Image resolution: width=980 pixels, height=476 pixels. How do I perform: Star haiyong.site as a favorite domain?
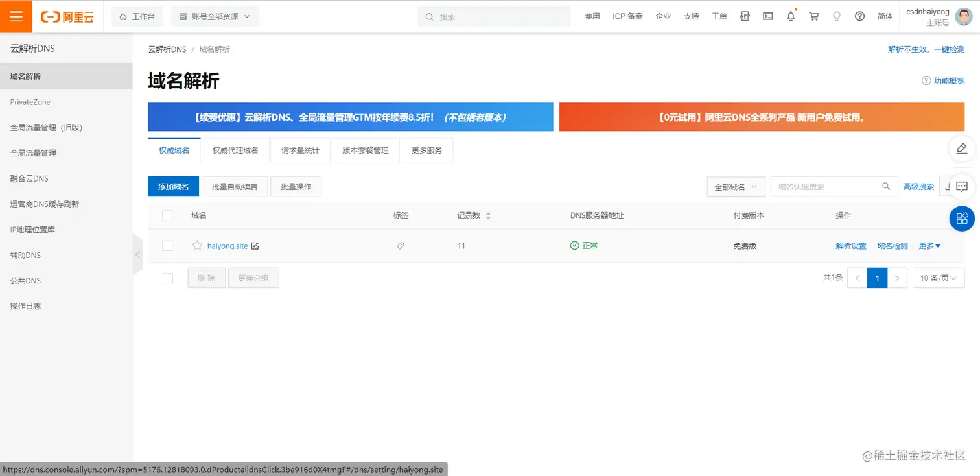[196, 246]
